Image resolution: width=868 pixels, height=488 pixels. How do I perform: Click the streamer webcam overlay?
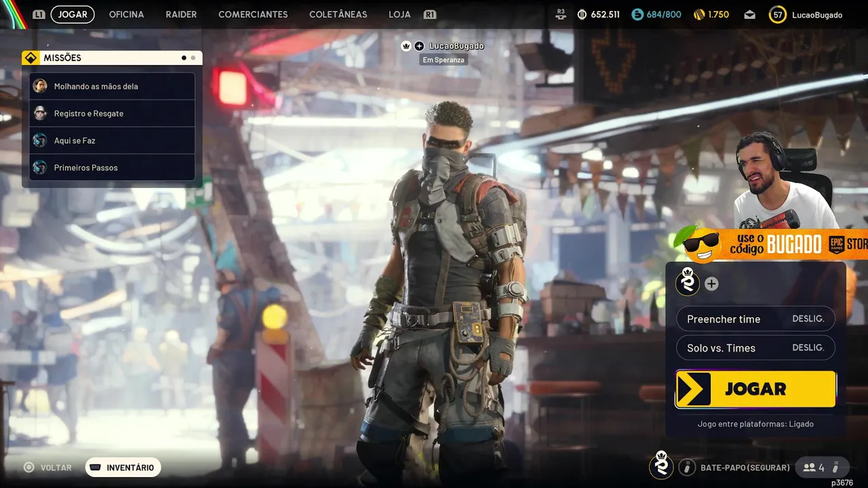[787, 182]
